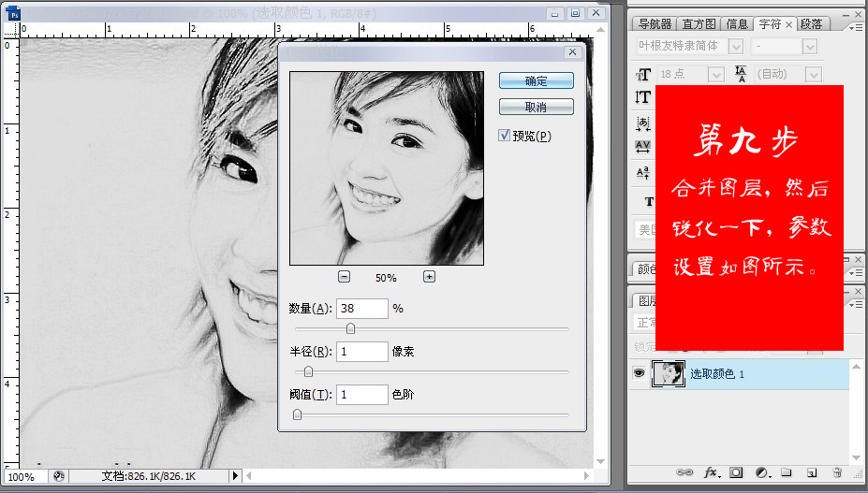This screenshot has height=493, width=868.
Task: Close the 字符 tab with its x
Action: 788,24
